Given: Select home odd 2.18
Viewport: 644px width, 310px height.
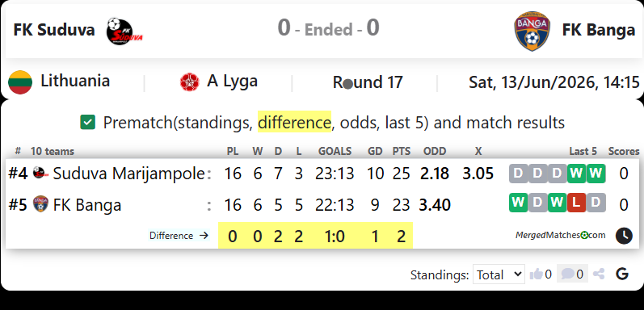Looking at the screenshot, I should click(x=435, y=174).
